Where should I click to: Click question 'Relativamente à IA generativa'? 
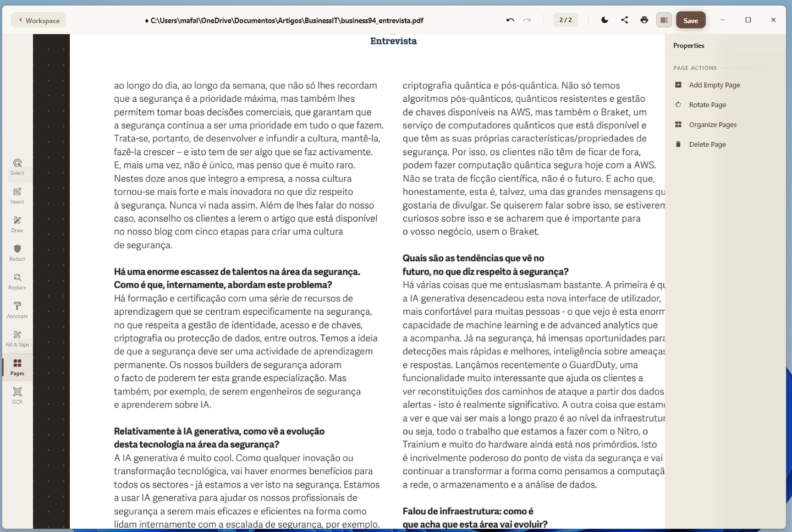[x=219, y=438]
